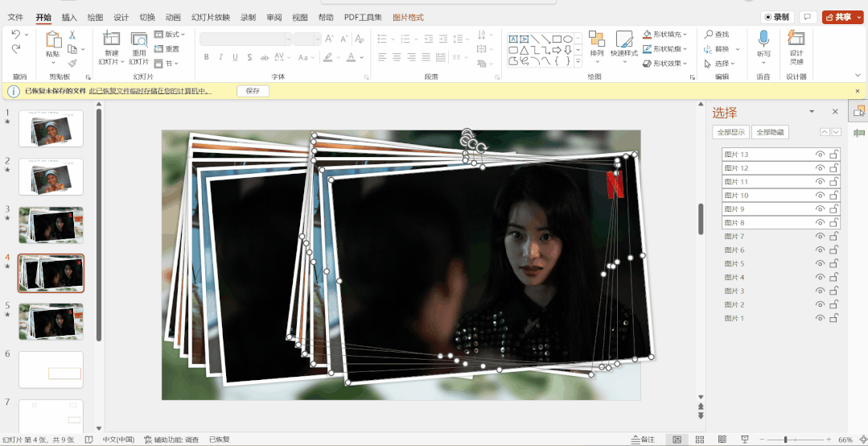Expand the Layout (版式) dropdown

pyautogui.click(x=170, y=35)
